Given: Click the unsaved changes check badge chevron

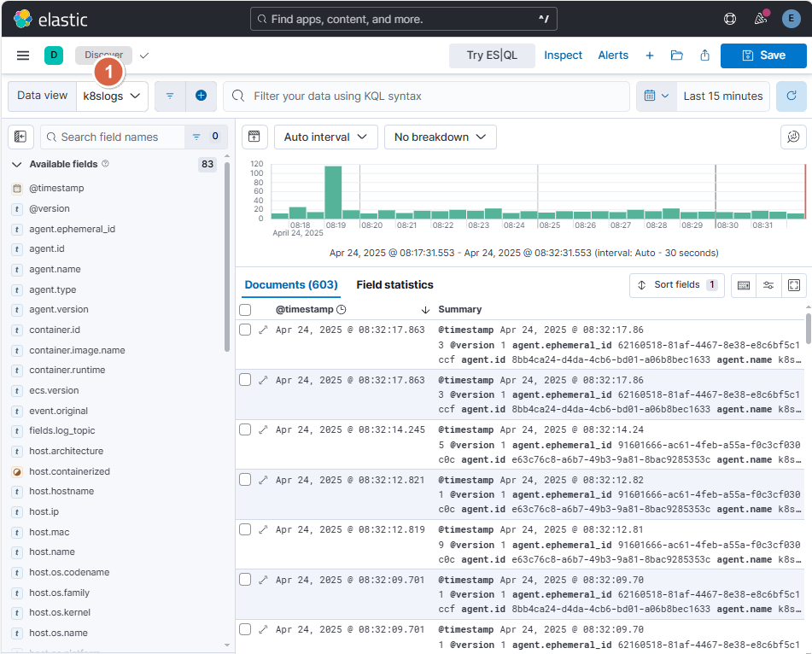Looking at the screenshot, I should pyautogui.click(x=144, y=55).
